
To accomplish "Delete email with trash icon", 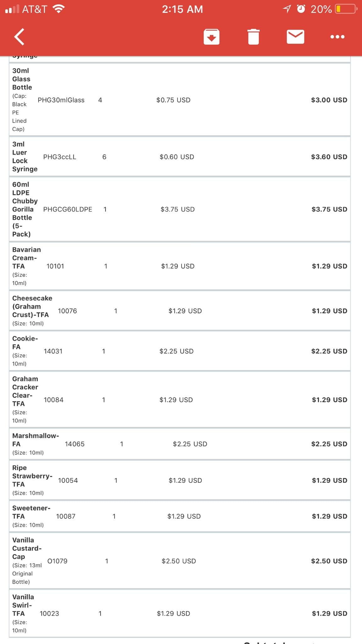I will tap(253, 37).
